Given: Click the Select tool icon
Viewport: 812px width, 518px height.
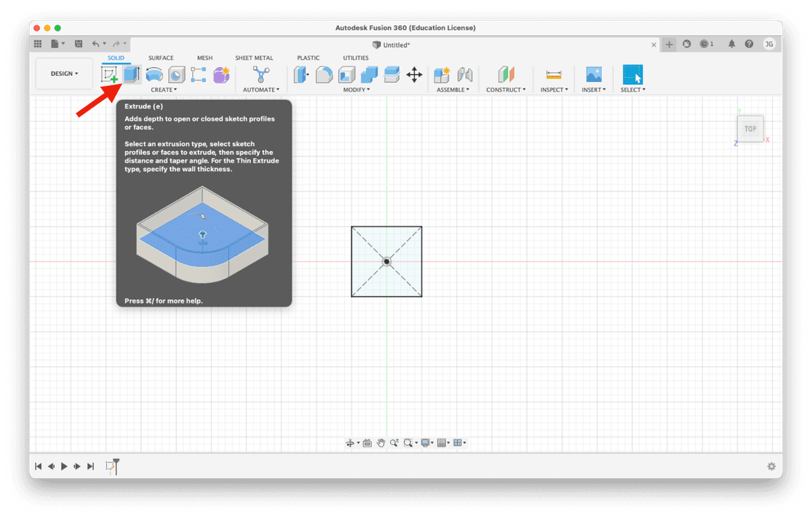Looking at the screenshot, I should coord(633,74).
